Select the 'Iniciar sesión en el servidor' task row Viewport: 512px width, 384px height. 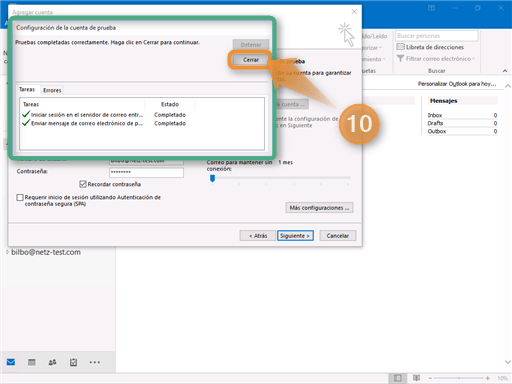pyautogui.click(x=104, y=115)
